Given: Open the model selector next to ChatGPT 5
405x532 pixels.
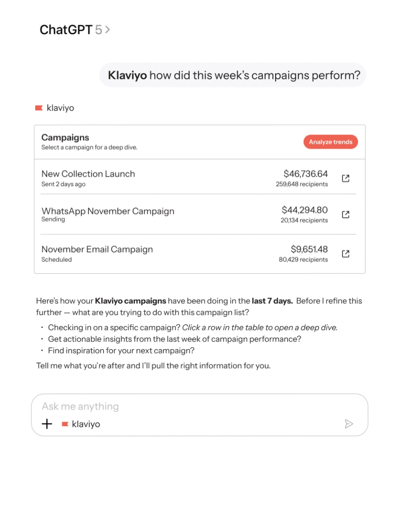Looking at the screenshot, I should click(108, 30).
